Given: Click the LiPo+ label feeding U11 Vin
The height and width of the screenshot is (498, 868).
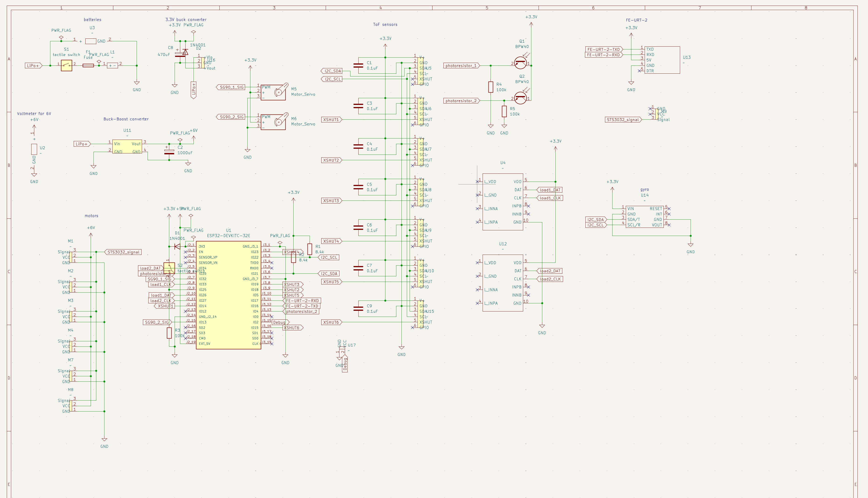Looking at the screenshot, I should click(82, 144).
